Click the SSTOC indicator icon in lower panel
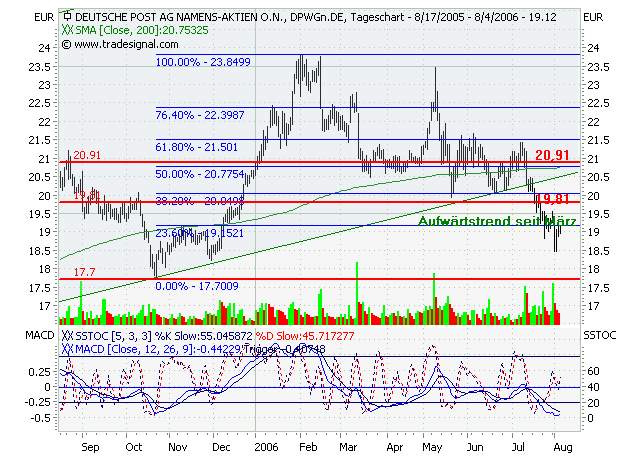 point(68,336)
